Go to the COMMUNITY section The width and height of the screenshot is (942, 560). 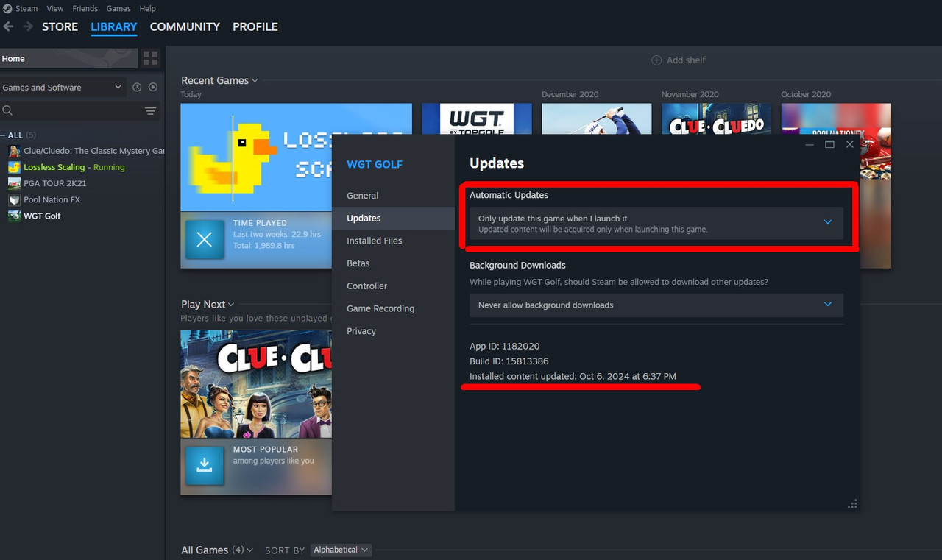pyautogui.click(x=185, y=26)
